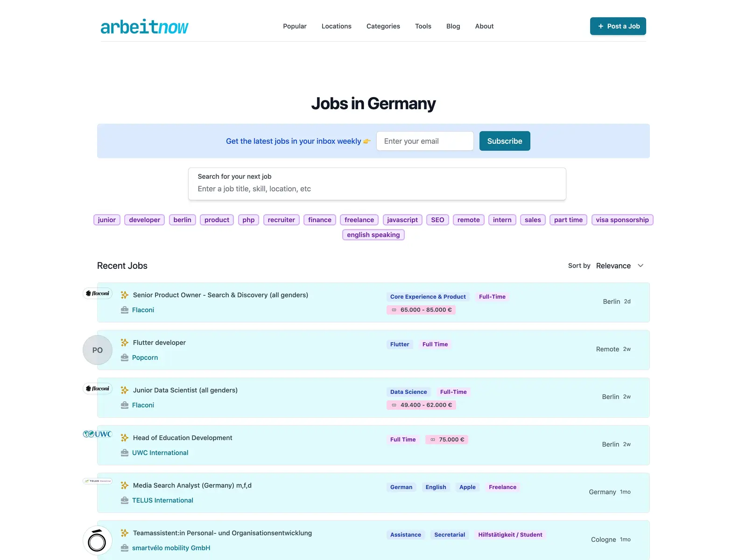Open the Locations menu
Image resolution: width=747 pixels, height=560 pixels.
tap(336, 26)
